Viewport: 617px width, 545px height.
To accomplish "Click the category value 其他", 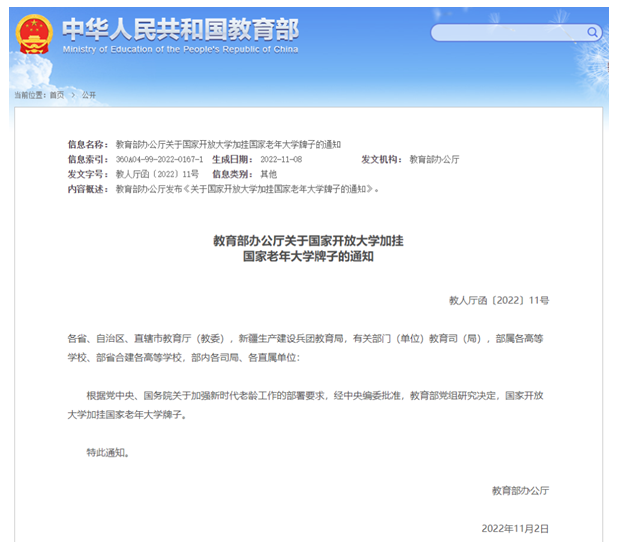I will (x=269, y=174).
